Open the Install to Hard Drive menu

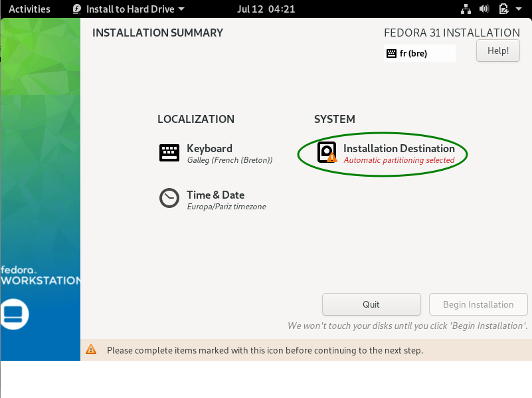click(x=130, y=9)
